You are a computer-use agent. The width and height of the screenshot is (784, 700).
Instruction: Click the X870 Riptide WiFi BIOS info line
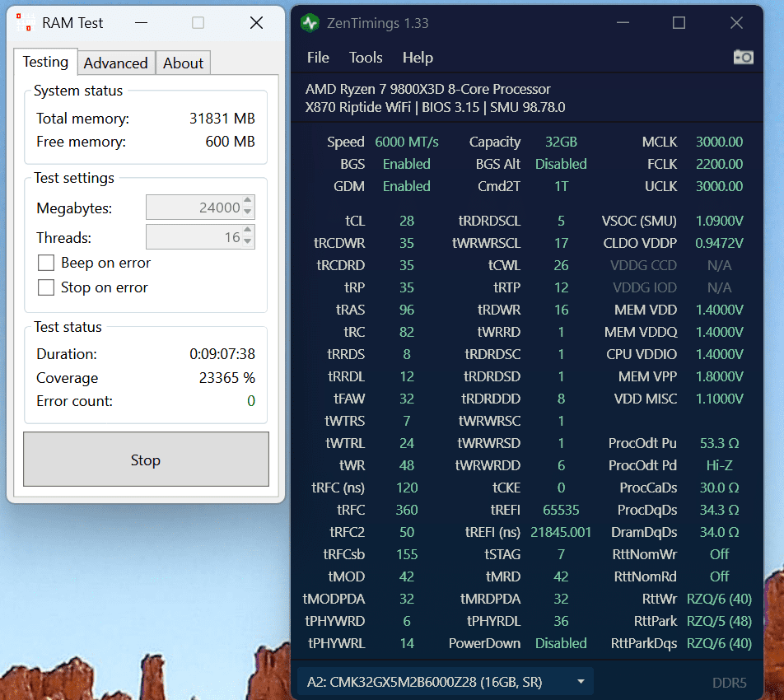(x=435, y=108)
